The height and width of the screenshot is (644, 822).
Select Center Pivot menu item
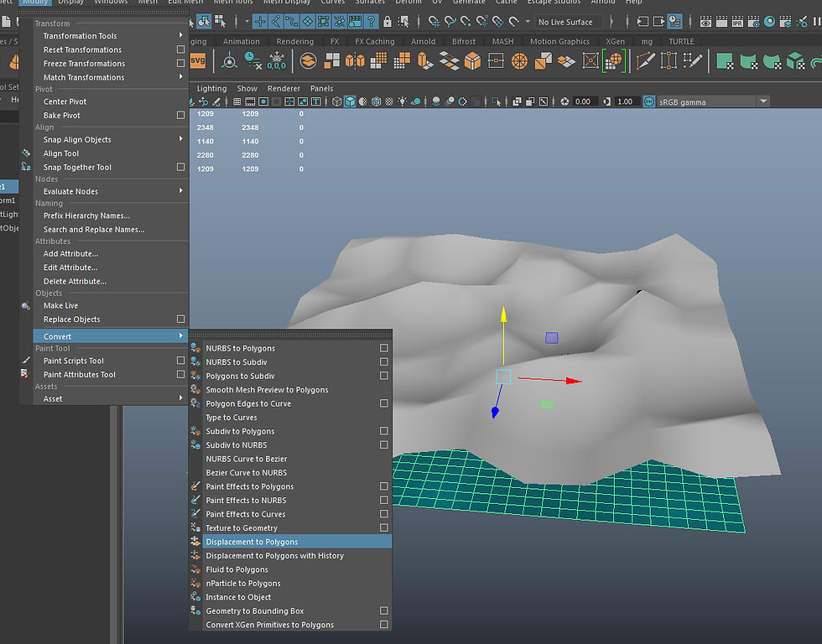click(111, 101)
